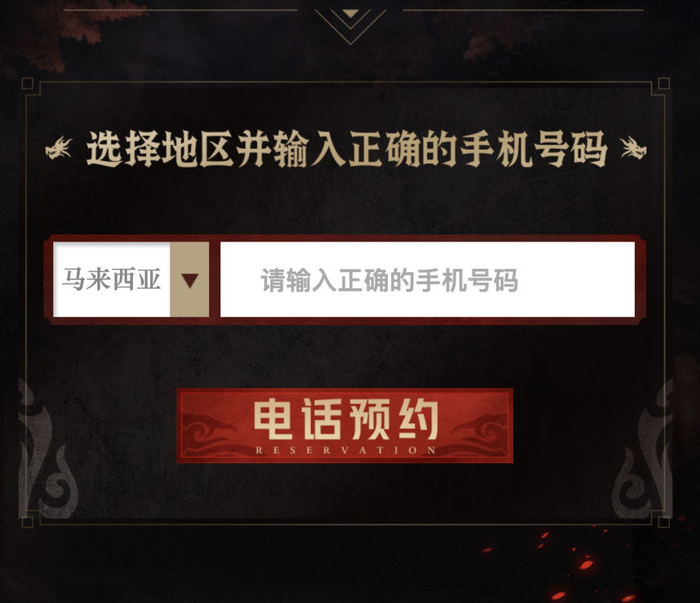Click the bottom-left square corner ornament of the frame

(27, 522)
